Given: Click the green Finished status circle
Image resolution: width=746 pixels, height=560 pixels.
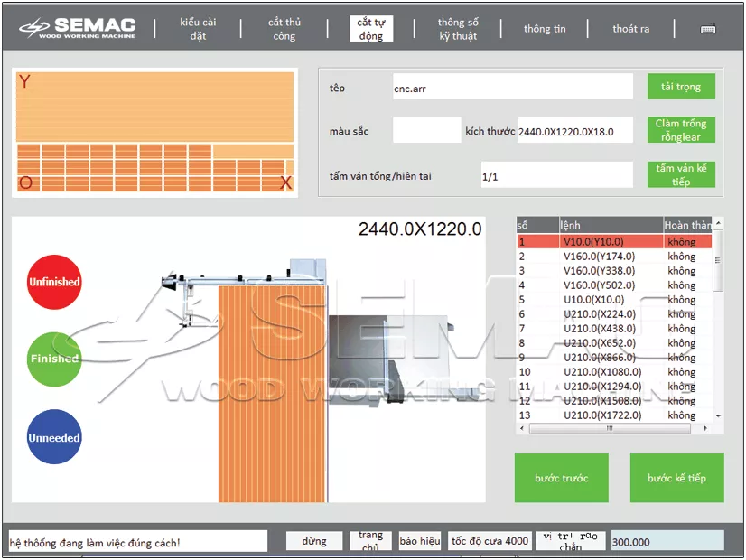Looking at the screenshot, I should click(54, 359).
